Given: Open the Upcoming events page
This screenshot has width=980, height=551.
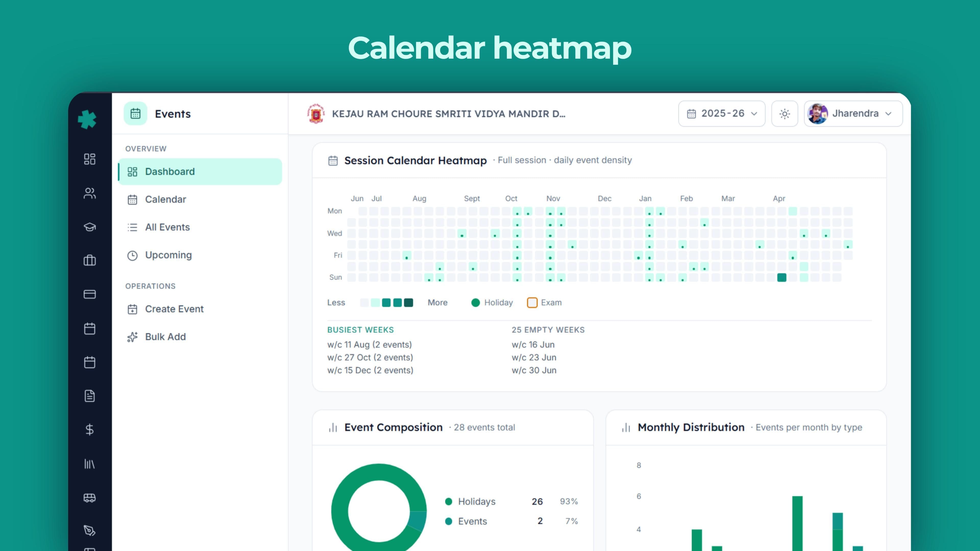Looking at the screenshot, I should [200, 255].
